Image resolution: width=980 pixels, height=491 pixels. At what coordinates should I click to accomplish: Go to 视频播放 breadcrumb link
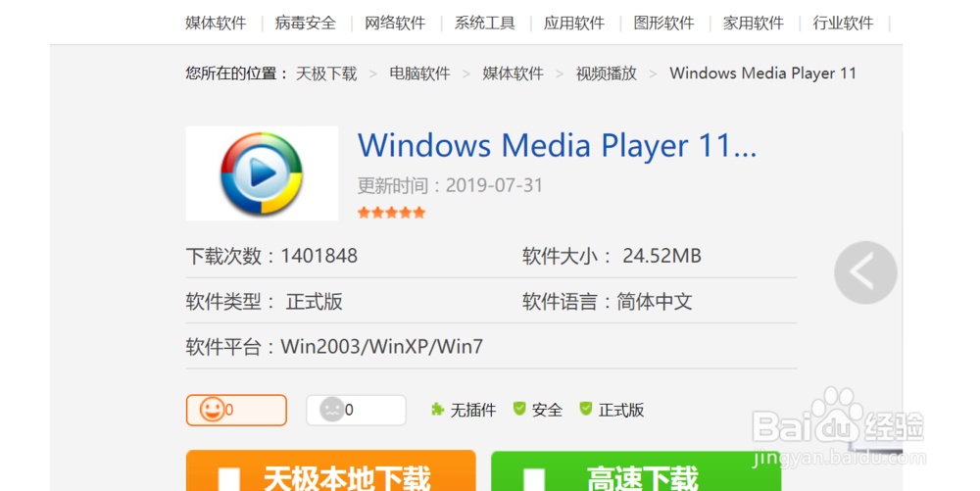pos(607,74)
